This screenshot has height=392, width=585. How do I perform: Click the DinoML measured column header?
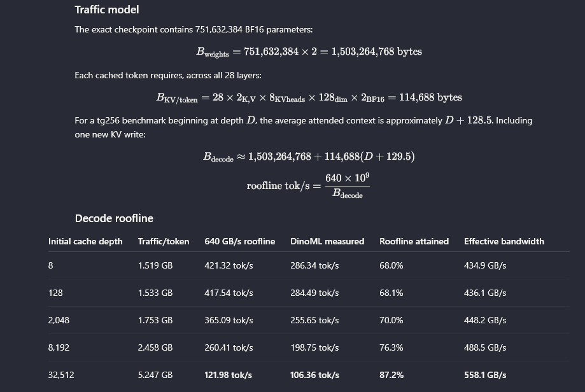[x=327, y=241]
